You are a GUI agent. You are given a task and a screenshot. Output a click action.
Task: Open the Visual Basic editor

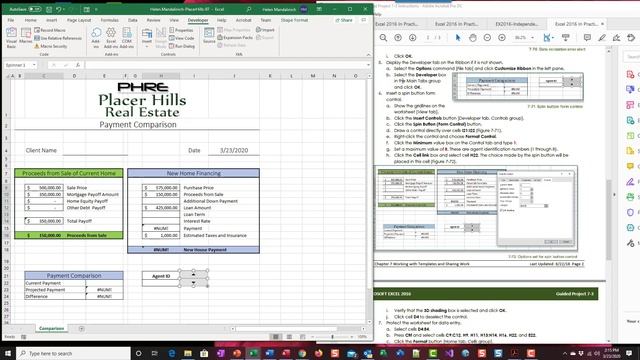coord(11,38)
